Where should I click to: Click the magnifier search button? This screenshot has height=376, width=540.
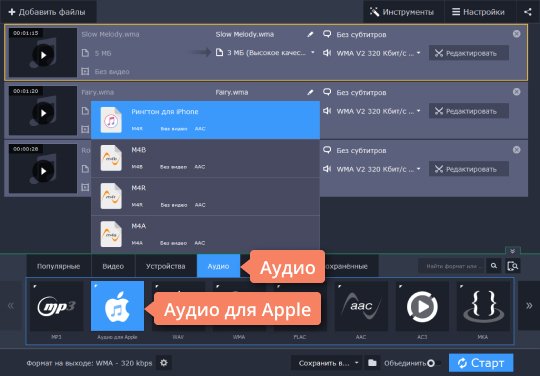494,266
